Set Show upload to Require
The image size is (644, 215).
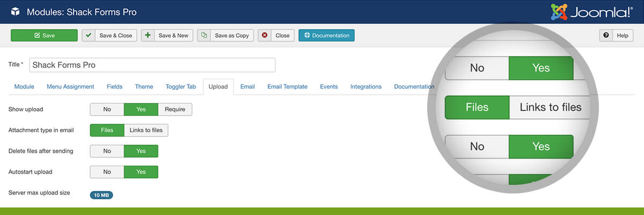175,109
